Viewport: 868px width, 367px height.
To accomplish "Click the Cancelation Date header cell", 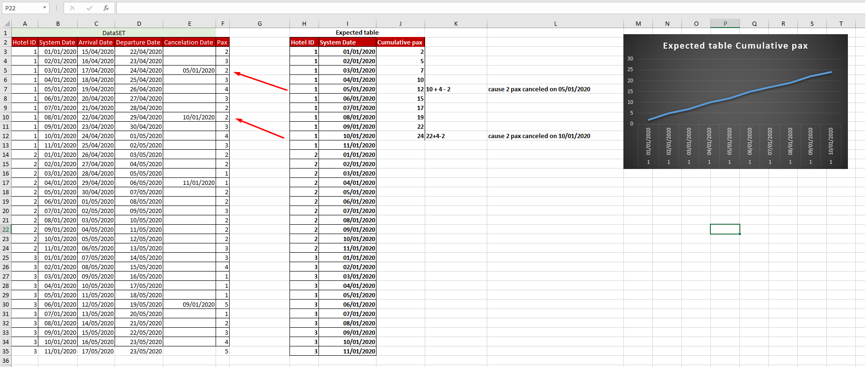I will (x=189, y=42).
